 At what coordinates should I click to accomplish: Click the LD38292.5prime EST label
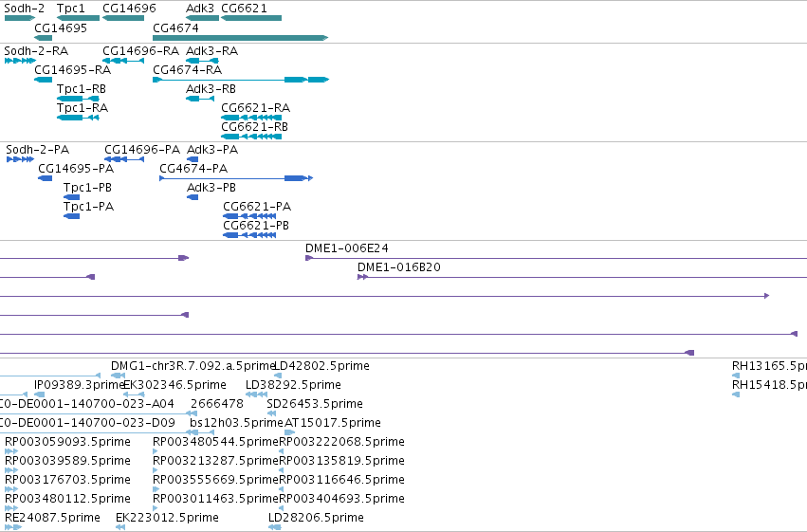coord(293,385)
